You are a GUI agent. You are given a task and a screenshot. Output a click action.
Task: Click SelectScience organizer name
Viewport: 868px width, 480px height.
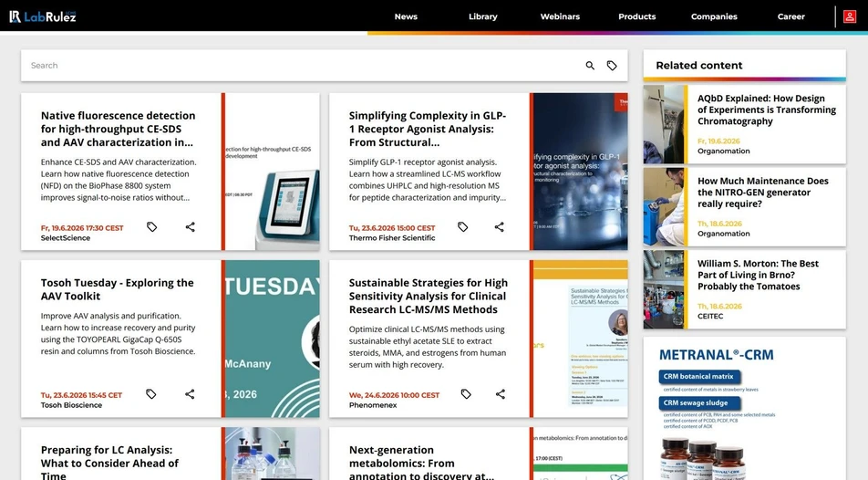(66, 238)
